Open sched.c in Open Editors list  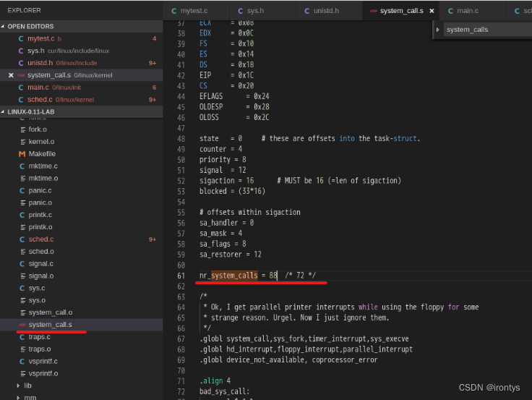[82, 100]
